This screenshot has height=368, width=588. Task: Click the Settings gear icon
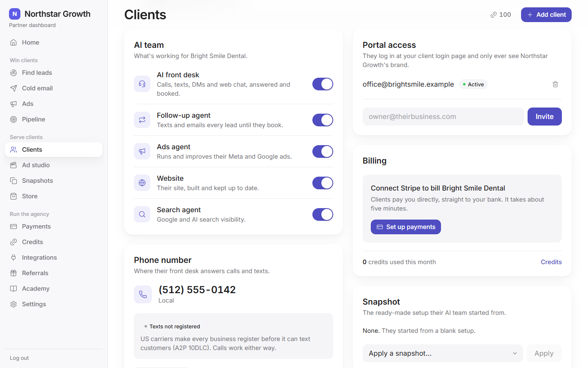tap(13, 304)
